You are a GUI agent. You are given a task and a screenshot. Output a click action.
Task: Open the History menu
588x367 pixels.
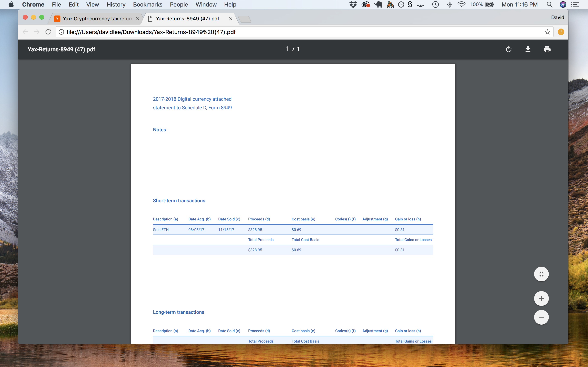point(116,4)
